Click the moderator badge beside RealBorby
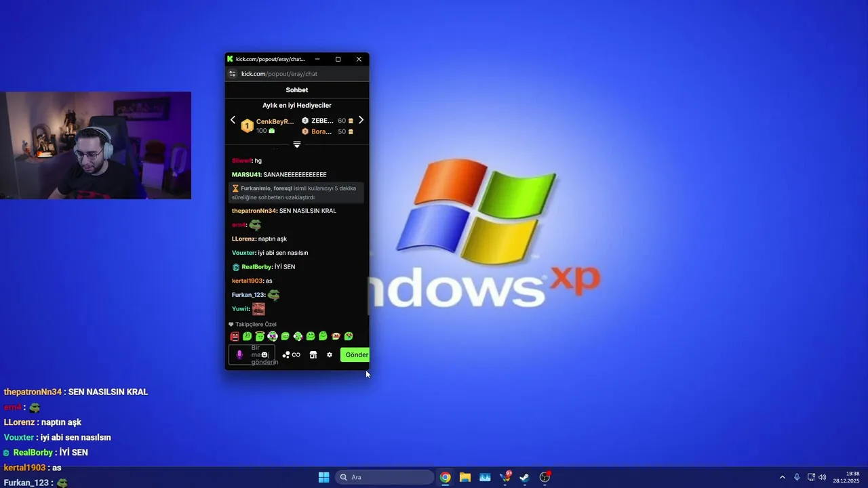Screen dimensions: 868x488 click(236, 267)
